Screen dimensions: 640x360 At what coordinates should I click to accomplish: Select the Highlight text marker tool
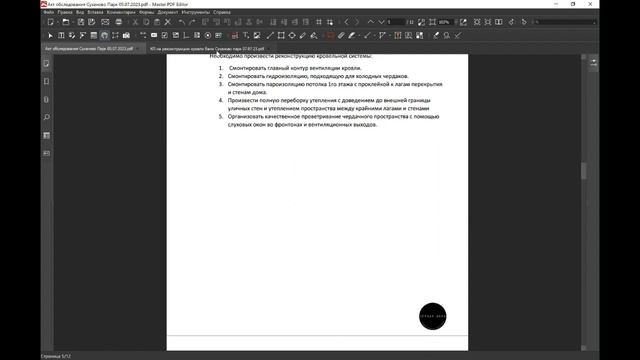coord(352,36)
